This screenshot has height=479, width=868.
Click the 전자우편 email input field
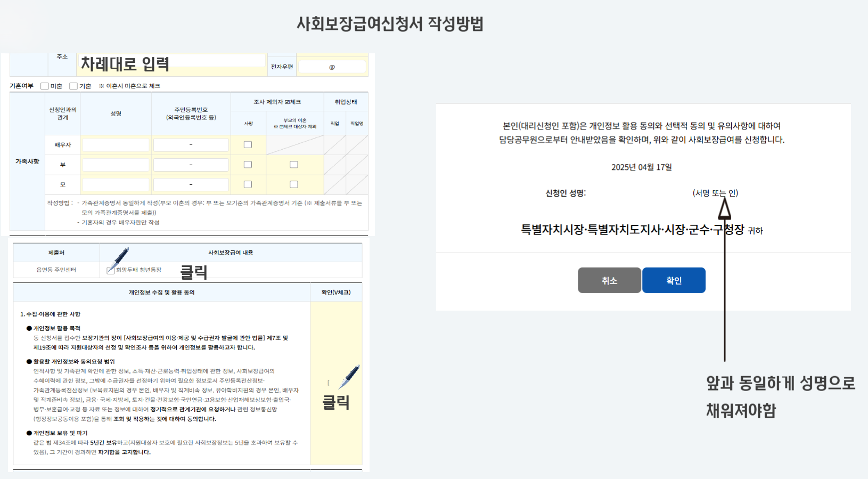(332, 67)
